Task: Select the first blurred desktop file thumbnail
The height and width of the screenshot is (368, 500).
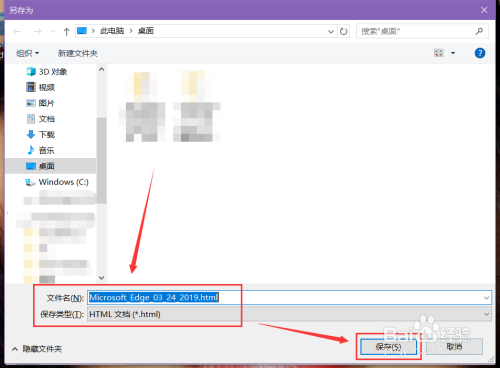Action: click(x=142, y=106)
